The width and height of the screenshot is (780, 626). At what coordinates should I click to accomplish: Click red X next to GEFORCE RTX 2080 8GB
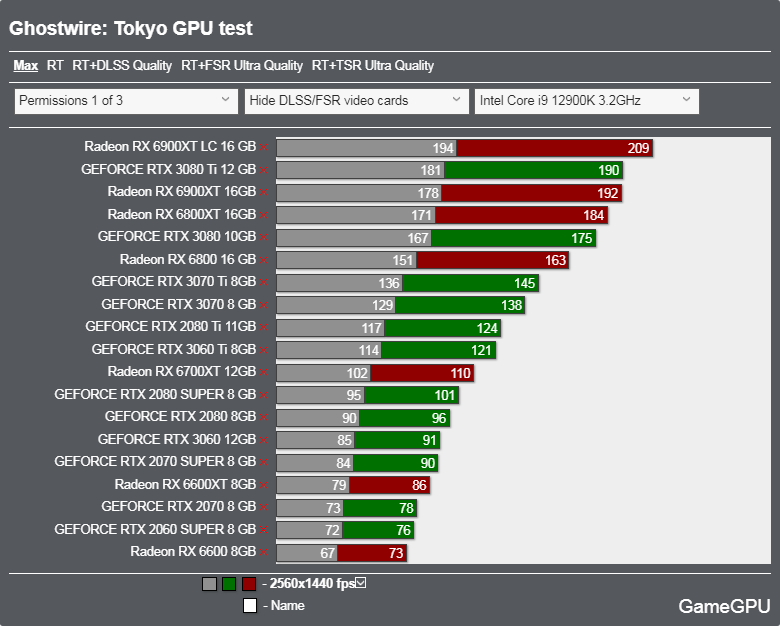[x=264, y=417]
